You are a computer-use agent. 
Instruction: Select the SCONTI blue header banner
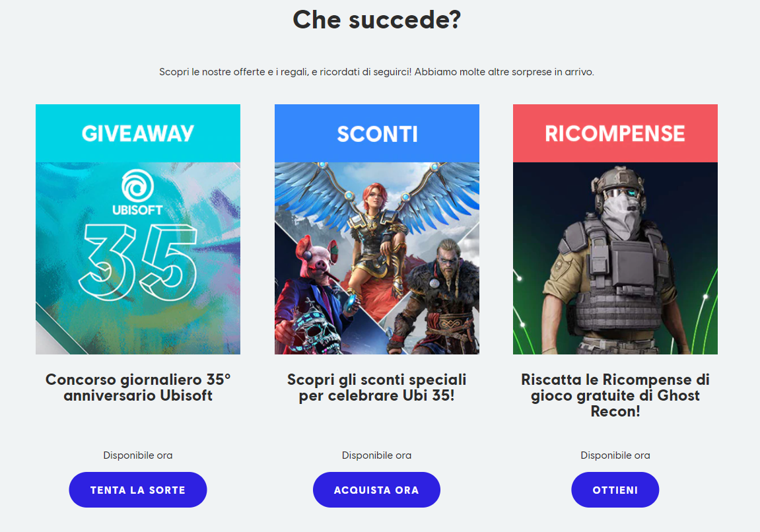376,133
